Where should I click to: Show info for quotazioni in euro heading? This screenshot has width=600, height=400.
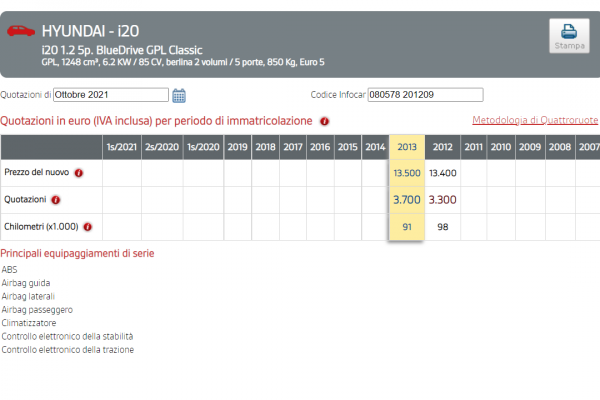[x=324, y=121]
